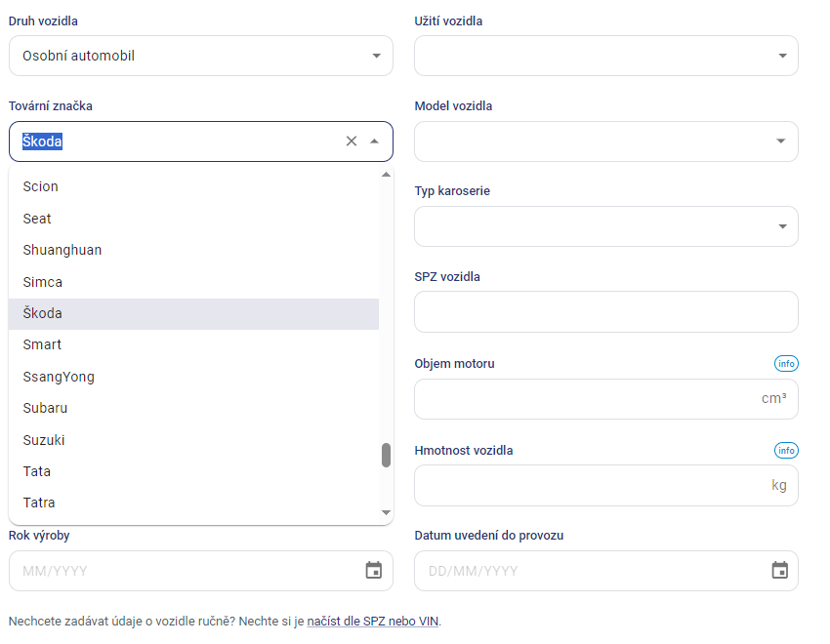
Task: Pick the highlighted Škoda list option
Action: pos(193,313)
